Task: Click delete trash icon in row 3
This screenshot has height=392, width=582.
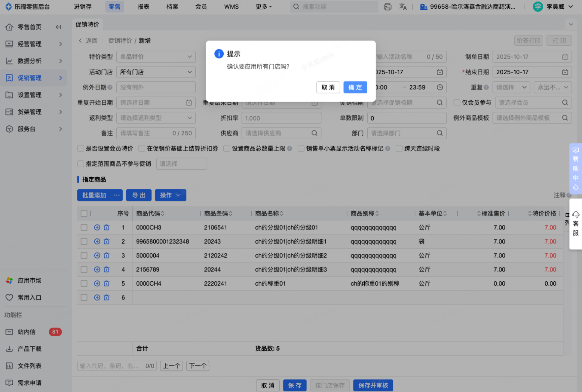Action: 106,256
